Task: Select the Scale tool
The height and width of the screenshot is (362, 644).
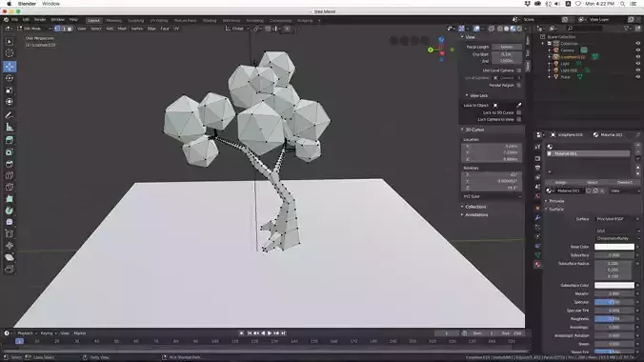Action: [x=10, y=90]
